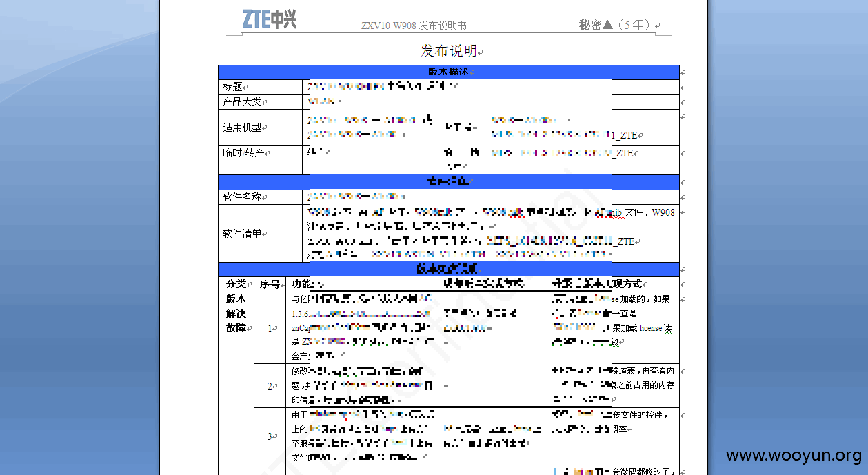Click the "分类" column header
The width and height of the screenshot is (868, 475).
[236, 284]
